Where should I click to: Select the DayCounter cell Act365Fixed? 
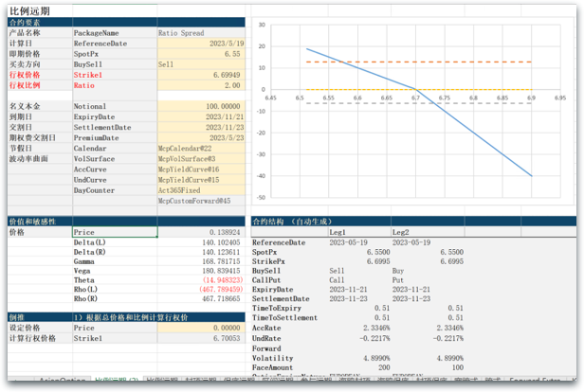199,190
